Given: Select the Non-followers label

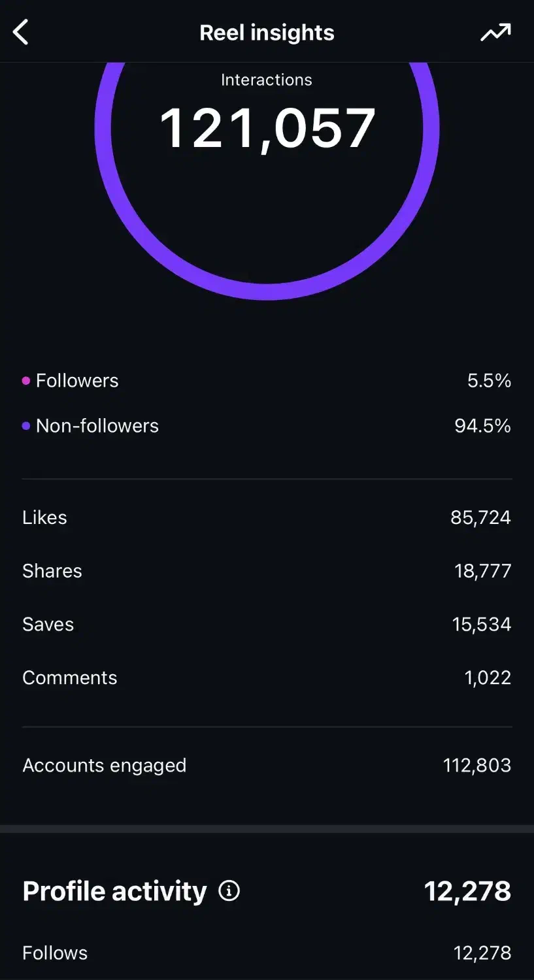Looking at the screenshot, I should 97,426.
